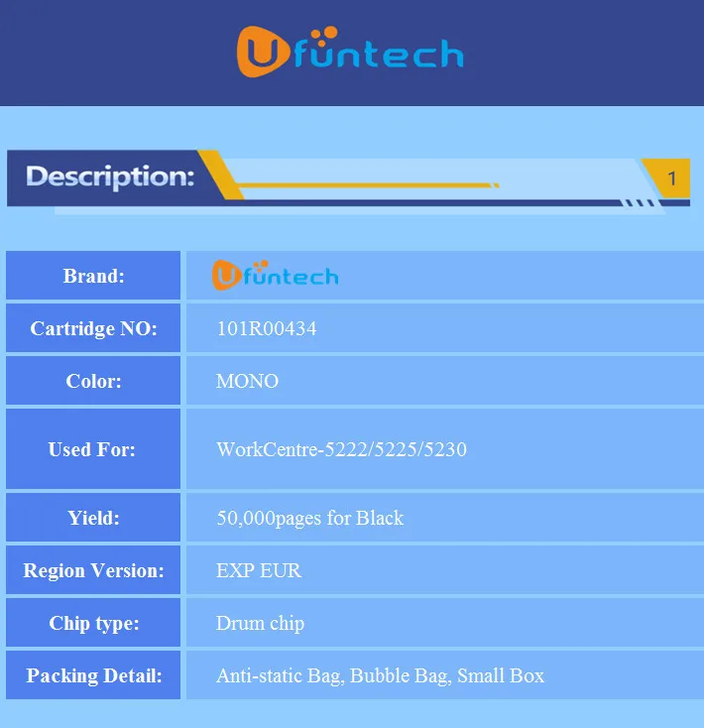Select the 'EXP EUR' region value
The height and width of the screenshot is (728, 704).
[259, 570]
